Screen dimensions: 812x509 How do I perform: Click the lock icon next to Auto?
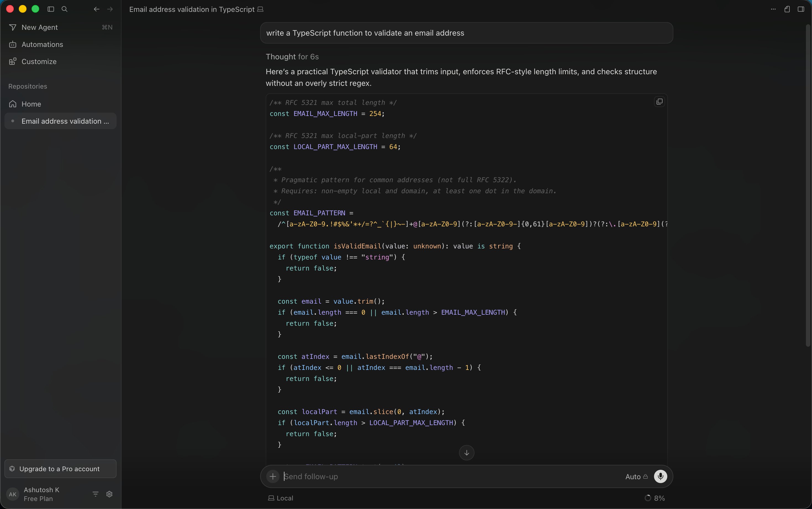(645, 477)
